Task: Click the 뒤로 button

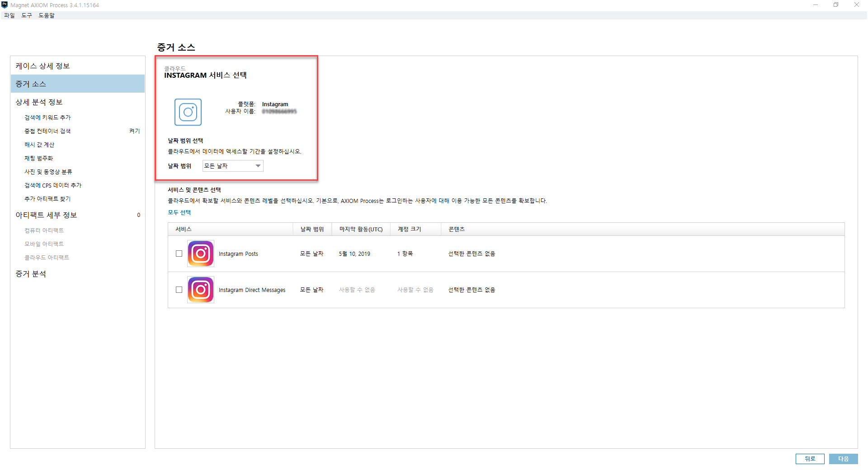Action: (x=810, y=459)
